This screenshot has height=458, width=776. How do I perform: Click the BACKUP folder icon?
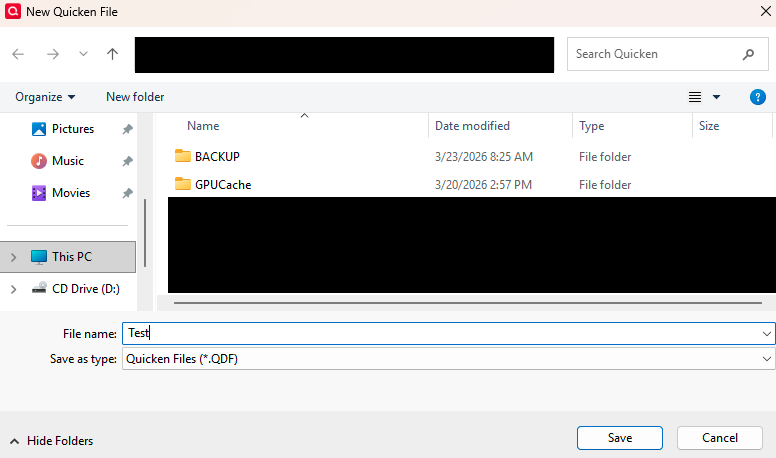(183, 156)
